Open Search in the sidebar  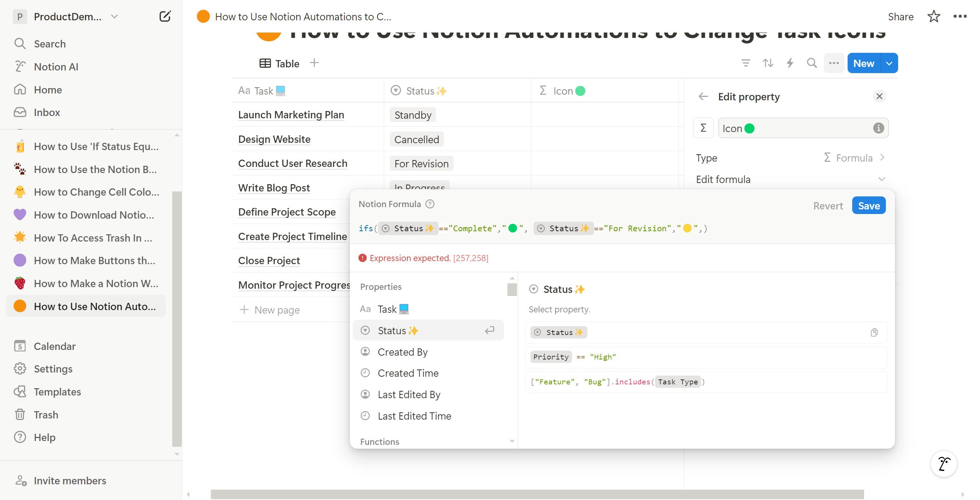pyautogui.click(x=50, y=44)
